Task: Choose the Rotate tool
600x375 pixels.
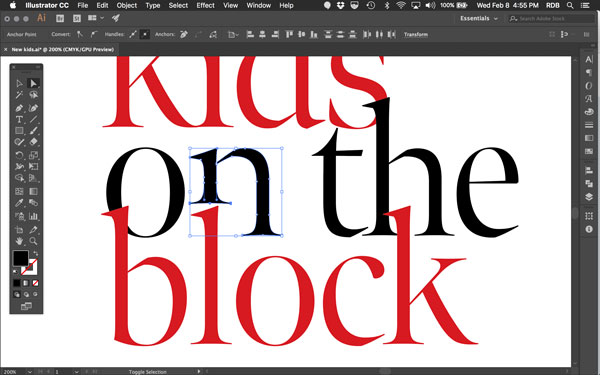Action: [19, 155]
